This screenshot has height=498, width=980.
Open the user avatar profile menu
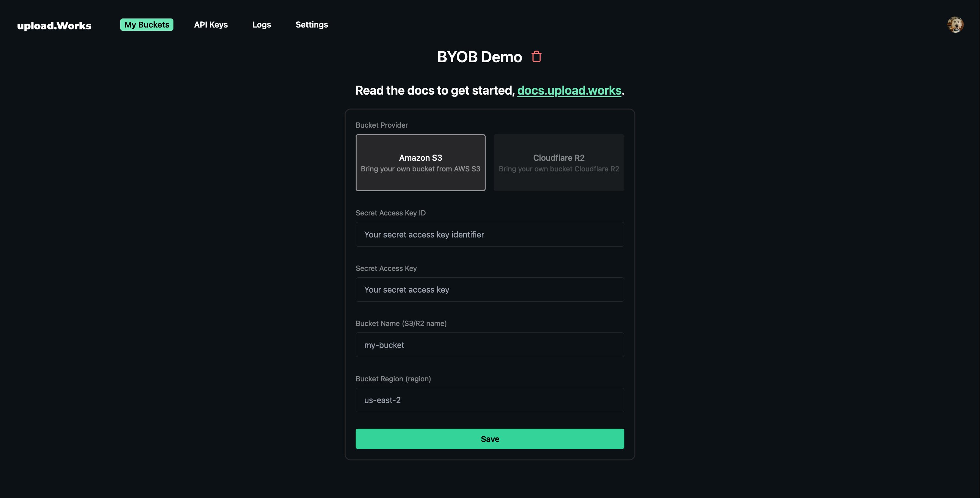tap(955, 25)
